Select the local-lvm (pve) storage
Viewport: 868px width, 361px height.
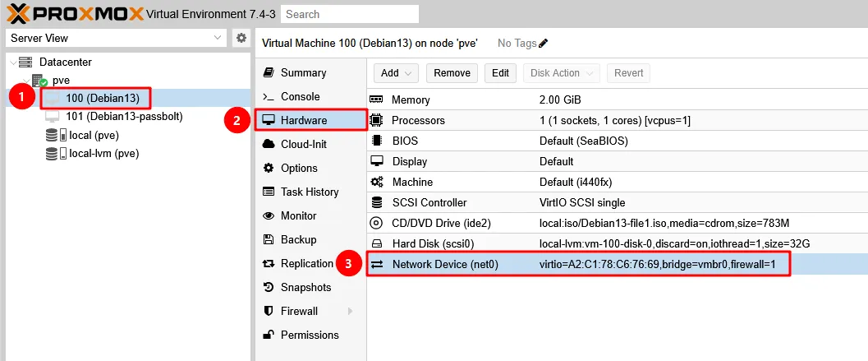[x=103, y=154]
